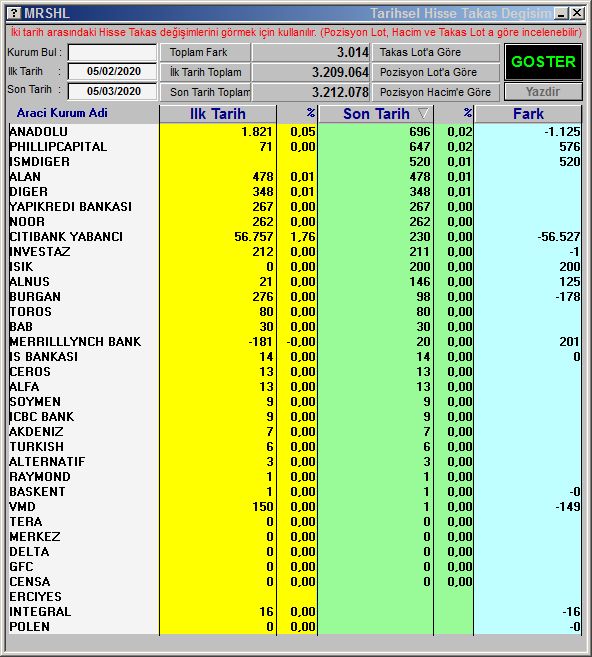Select the CENSA row
The image size is (592, 657).
[x=295, y=582]
